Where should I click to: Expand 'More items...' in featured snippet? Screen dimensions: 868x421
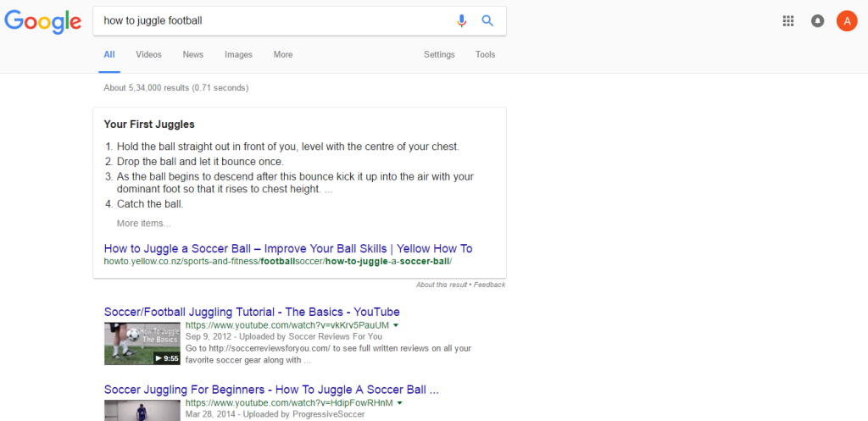click(x=144, y=224)
